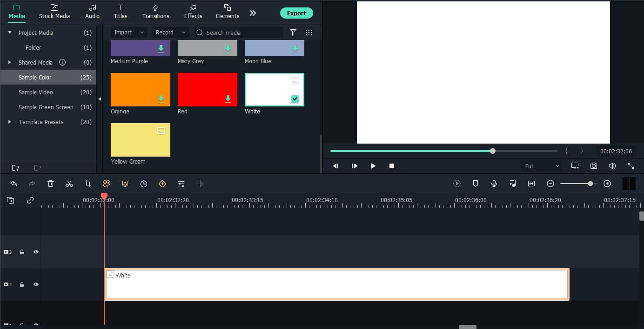Open the Record dropdown
644x329 pixels.
point(170,33)
